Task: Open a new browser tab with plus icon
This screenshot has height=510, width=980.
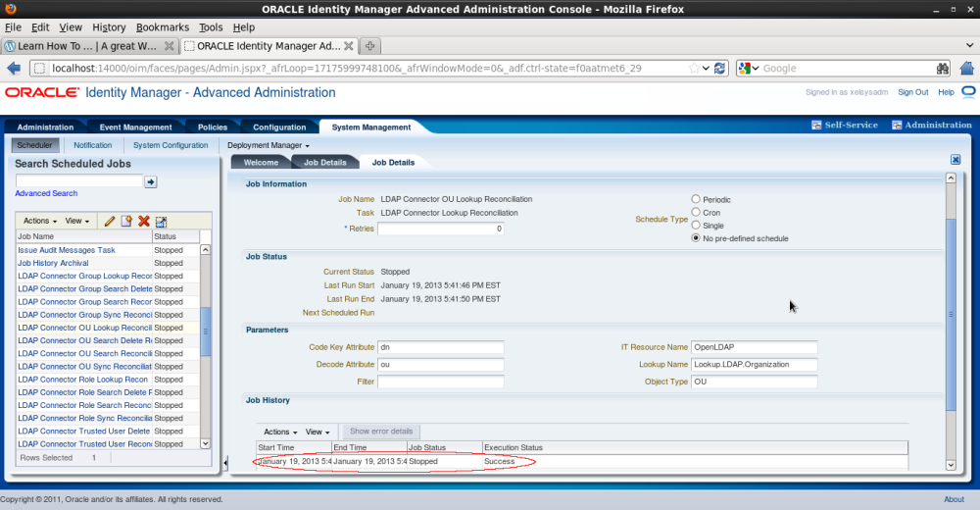Action: point(370,46)
